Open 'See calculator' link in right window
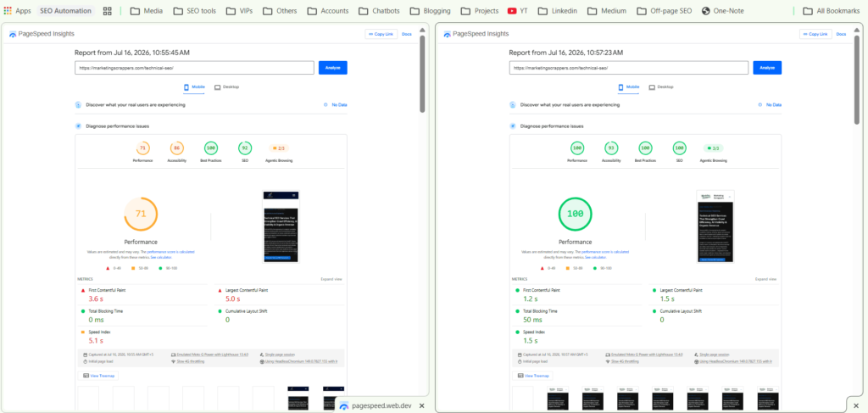The width and height of the screenshot is (868, 413). (596, 258)
